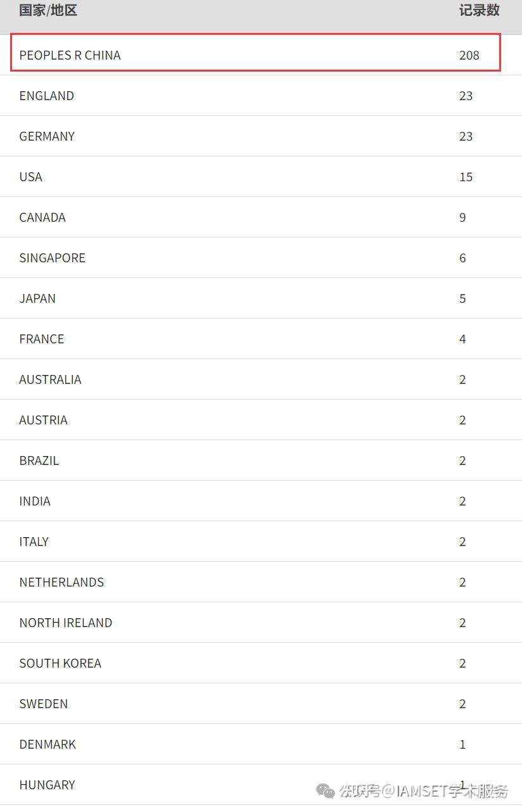Select INDIA in the table
The width and height of the screenshot is (522, 812).
click(x=35, y=501)
